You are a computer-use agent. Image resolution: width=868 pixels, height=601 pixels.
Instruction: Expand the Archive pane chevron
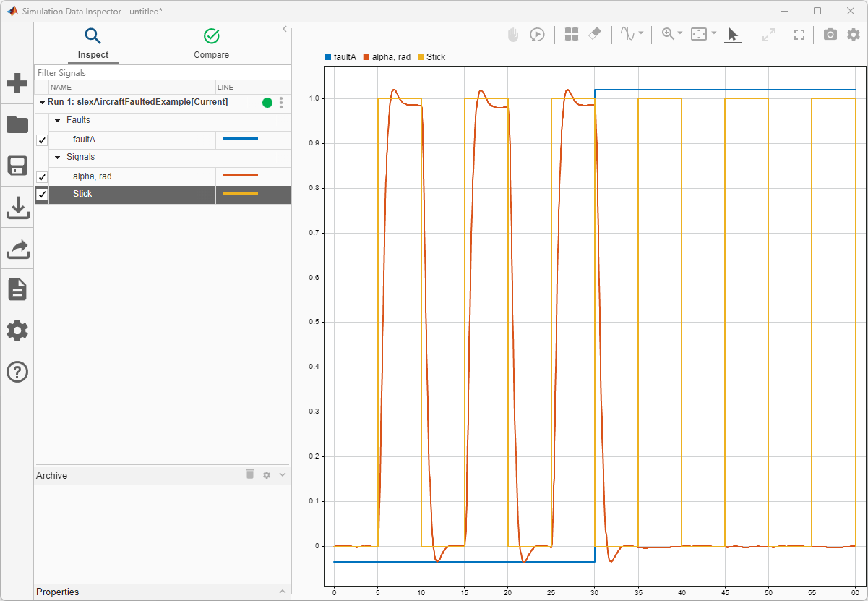(283, 474)
